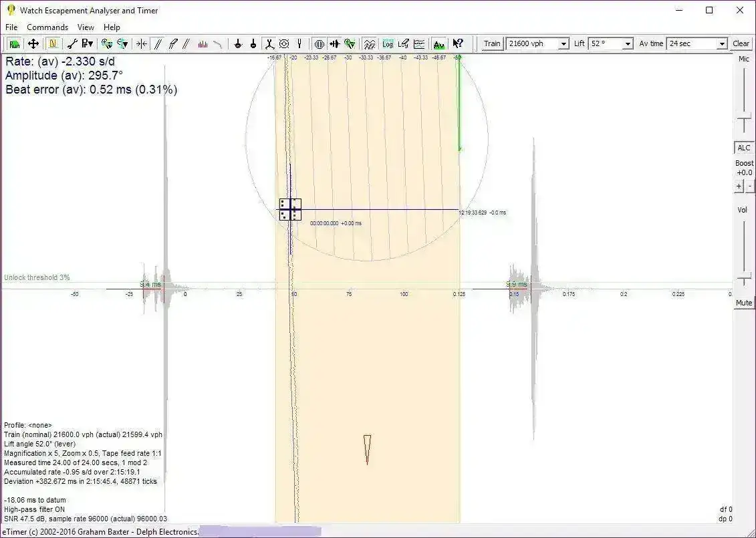Viewport: 756px width, 538px height.
Task: Open the Lift angle 52° dropdown
Action: click(x=628, y=43)
